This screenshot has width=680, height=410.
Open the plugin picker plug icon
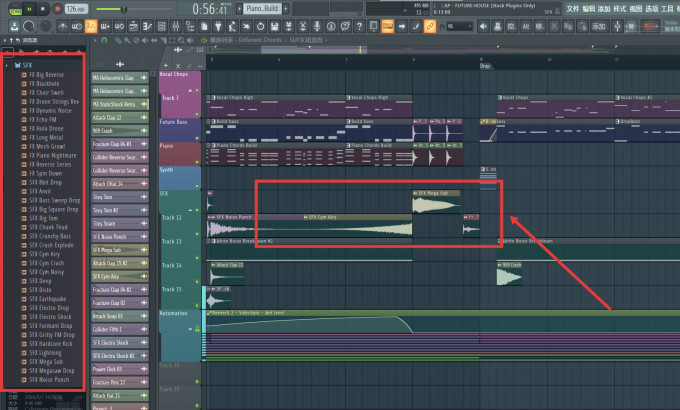(x=218, y=26)
